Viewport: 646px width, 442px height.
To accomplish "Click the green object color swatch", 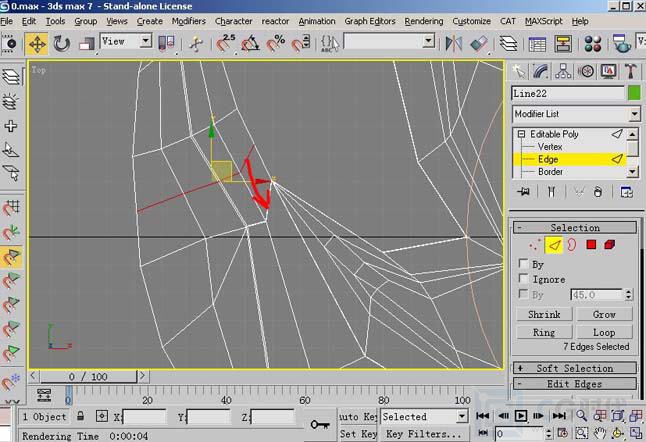I will click(634, 93).
